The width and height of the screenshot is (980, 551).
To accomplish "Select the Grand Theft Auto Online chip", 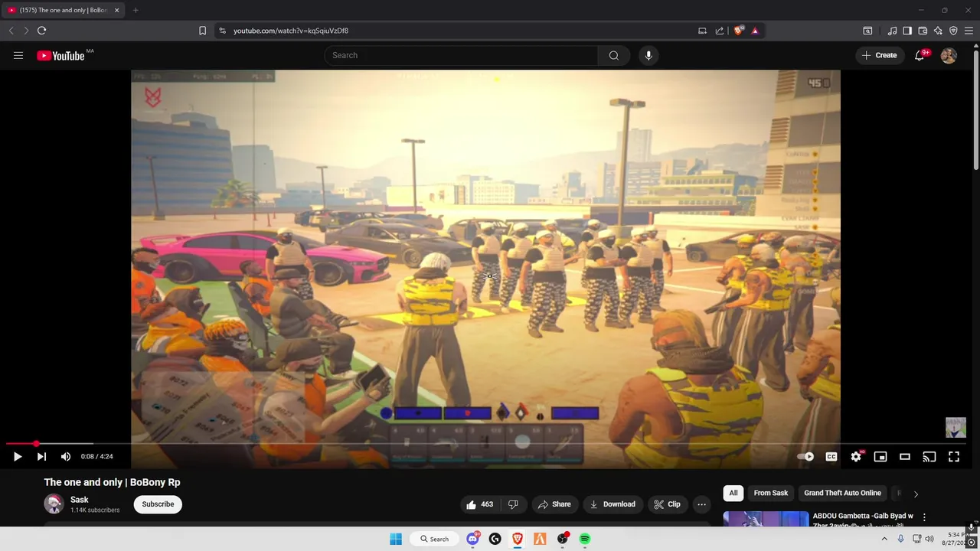I will [842, 493].
